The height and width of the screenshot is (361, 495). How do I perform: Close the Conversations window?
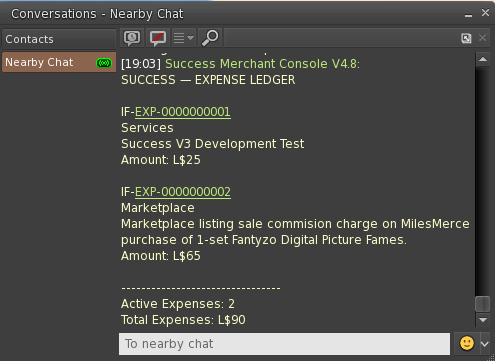point(485,13)
